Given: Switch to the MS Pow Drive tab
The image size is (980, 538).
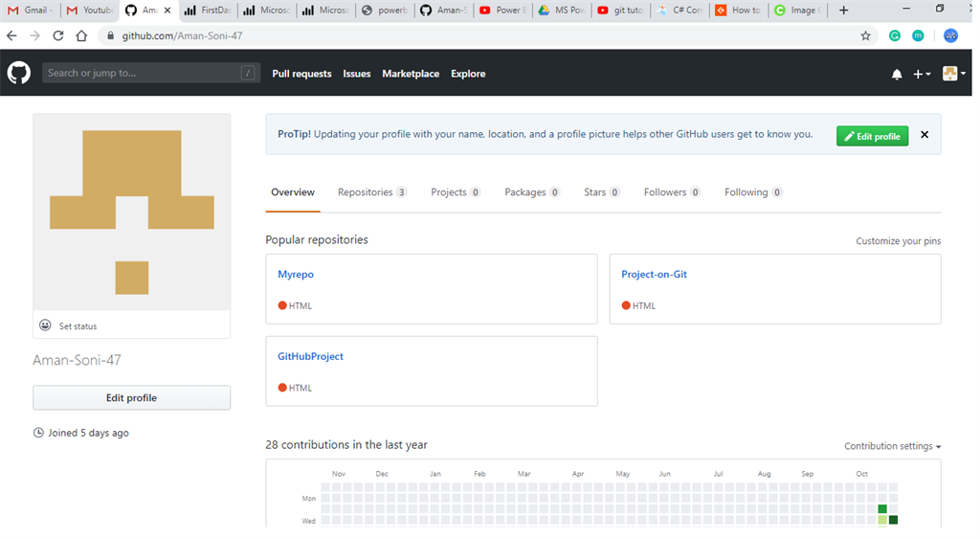Looking at the screenshot, I should 563,10.
